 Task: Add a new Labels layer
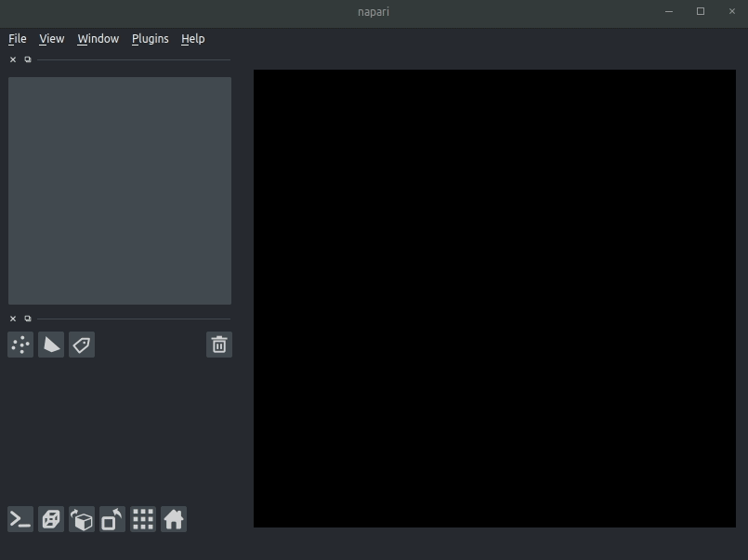pyautogui.click(x=81, y=345)
